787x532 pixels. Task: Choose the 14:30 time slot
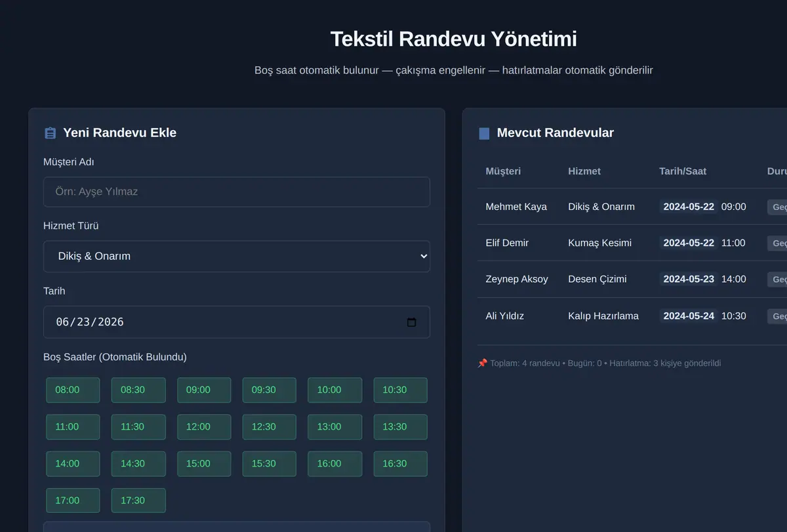138,463
